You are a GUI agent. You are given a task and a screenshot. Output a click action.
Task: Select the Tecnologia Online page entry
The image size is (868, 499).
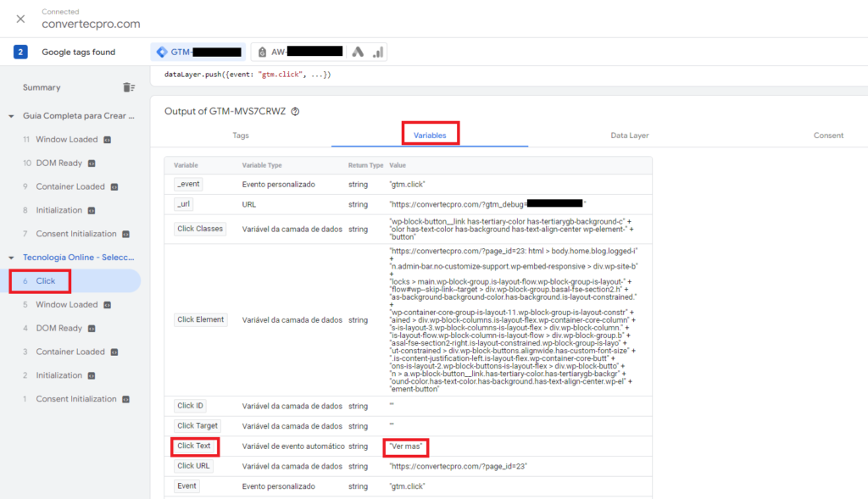tap(79, 258)
